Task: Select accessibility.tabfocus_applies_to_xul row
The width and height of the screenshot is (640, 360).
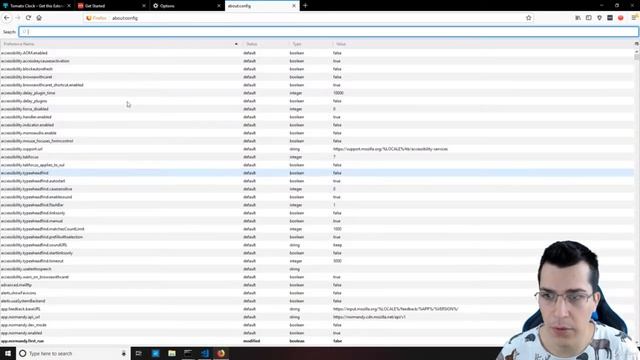Action: click(317, 165)
